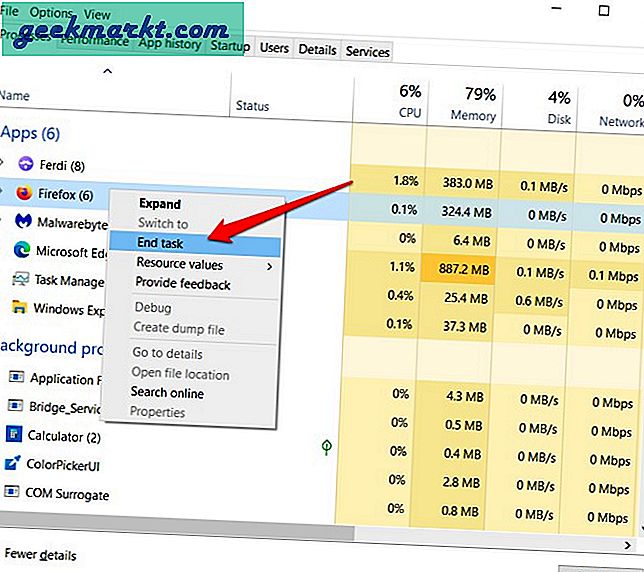Screen dimensions: 644x572
Task: Click the Task Manager process icon
Action: pyautogui.click(x=21, y=278)
